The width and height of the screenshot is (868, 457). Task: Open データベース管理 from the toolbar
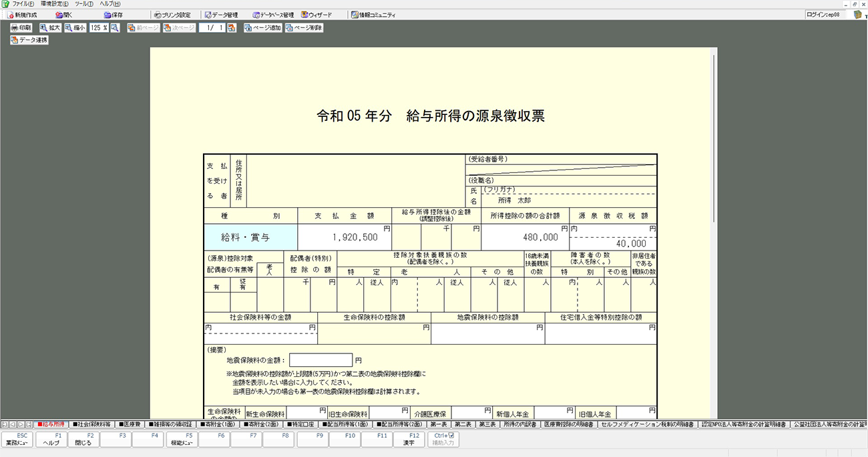(273, 15)
